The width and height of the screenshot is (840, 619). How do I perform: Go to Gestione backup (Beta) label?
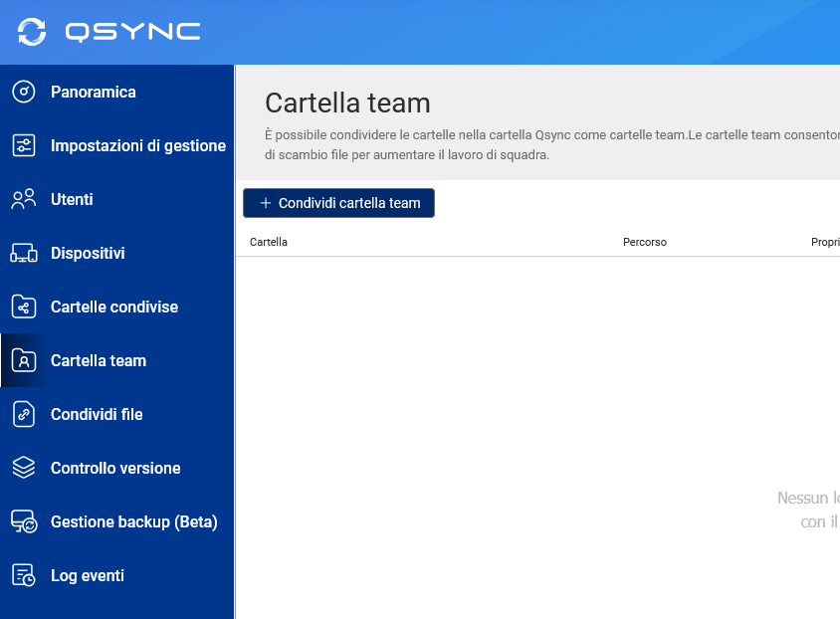click(x=133, y=522)
